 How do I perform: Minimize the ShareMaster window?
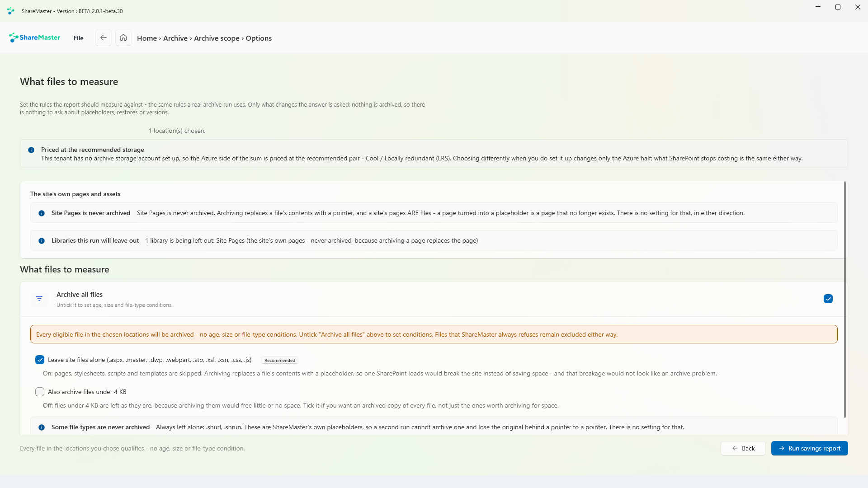(x=818, y=7)
